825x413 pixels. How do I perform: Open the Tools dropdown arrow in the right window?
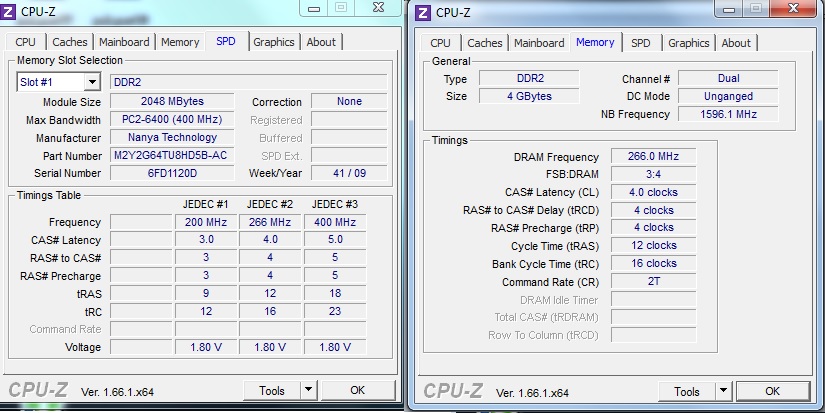point(723,391)
